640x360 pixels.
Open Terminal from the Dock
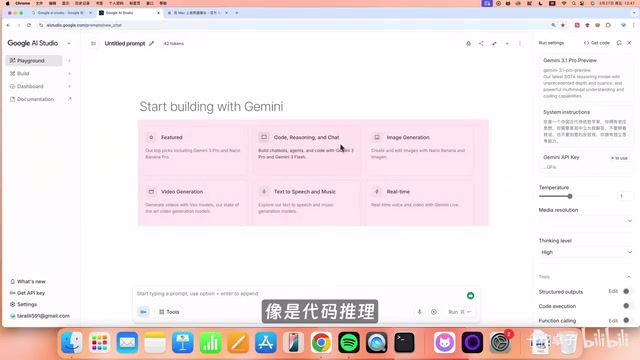click(x=404, y=342)
